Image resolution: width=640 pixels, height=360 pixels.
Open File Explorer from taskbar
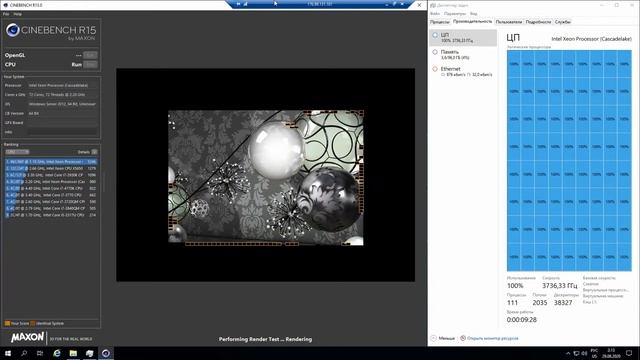click(73, 353)
